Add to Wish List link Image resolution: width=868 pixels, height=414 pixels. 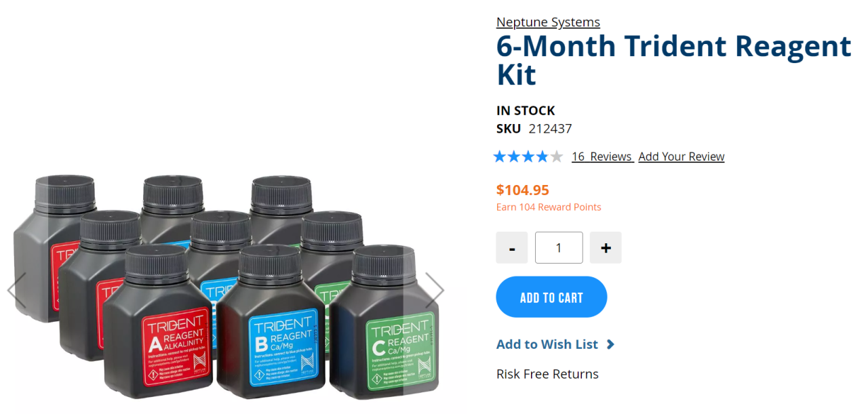click(547, 344)
